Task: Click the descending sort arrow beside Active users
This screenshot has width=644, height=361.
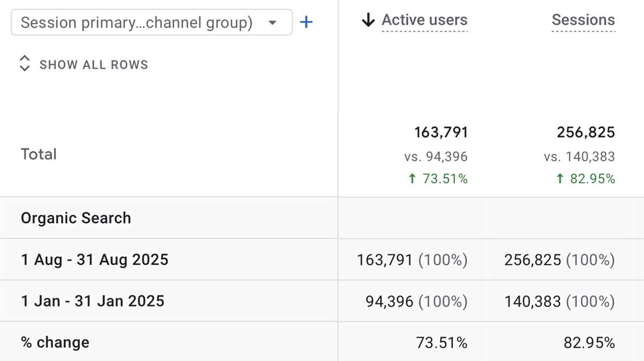Action: coord(368,19)
